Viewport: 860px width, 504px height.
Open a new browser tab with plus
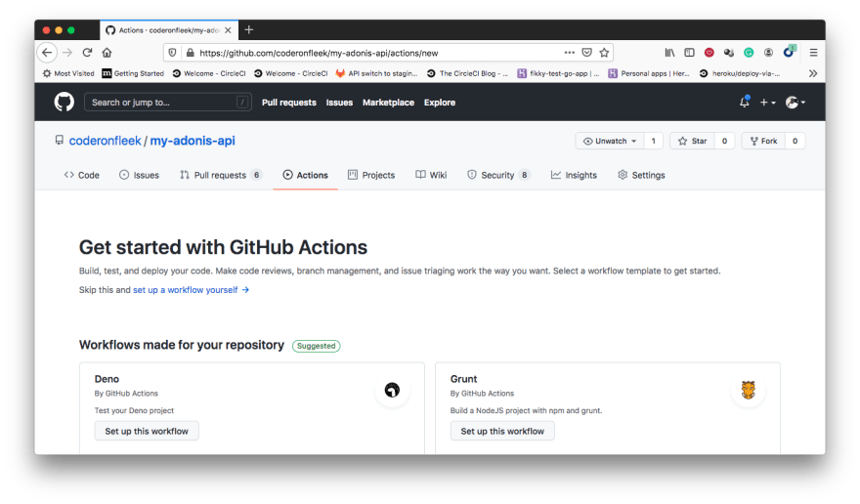[x=249, y=29]
